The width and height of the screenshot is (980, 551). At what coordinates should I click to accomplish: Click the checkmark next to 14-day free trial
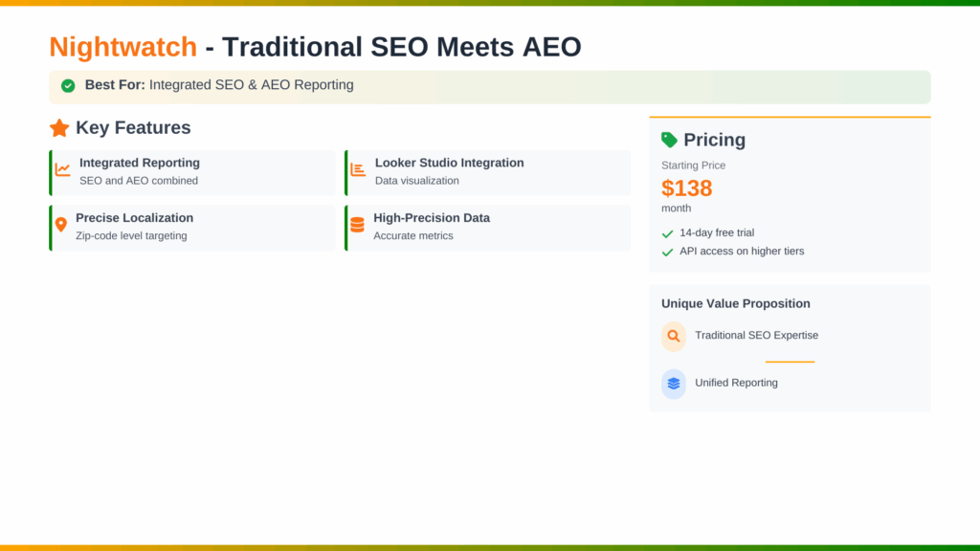(x=667, y=233)
